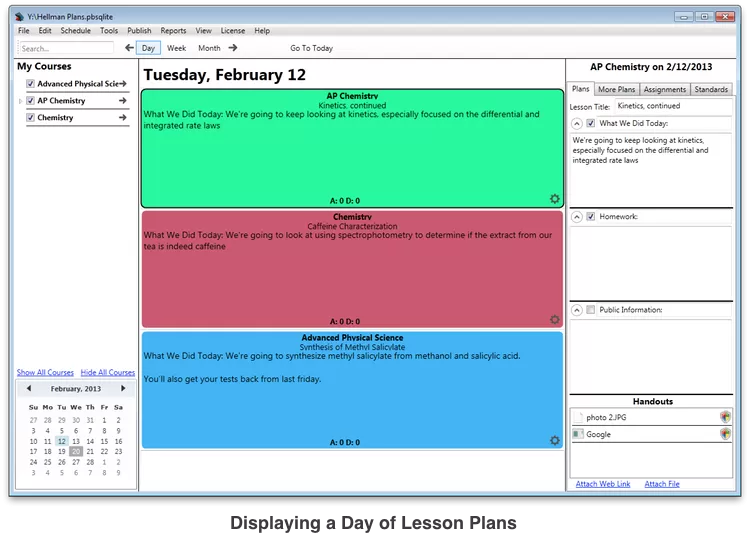Click the previous day arrow beside Day
Image resolution: width=750 pixels, height=540 pixels.
point(129,48)
